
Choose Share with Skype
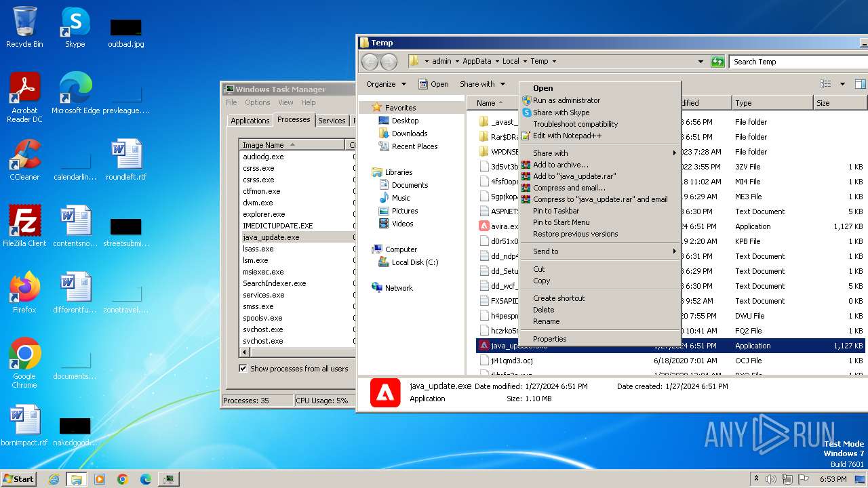tap(599, 113)
